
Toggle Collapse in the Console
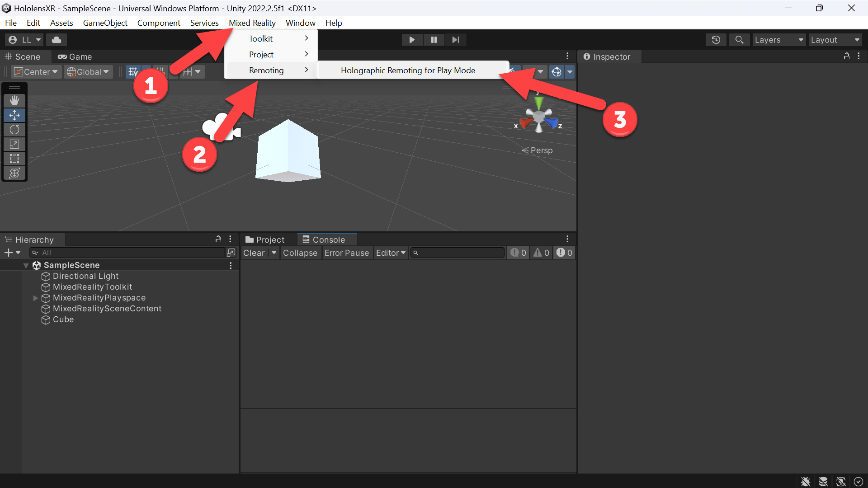click(x=300, y=253)
